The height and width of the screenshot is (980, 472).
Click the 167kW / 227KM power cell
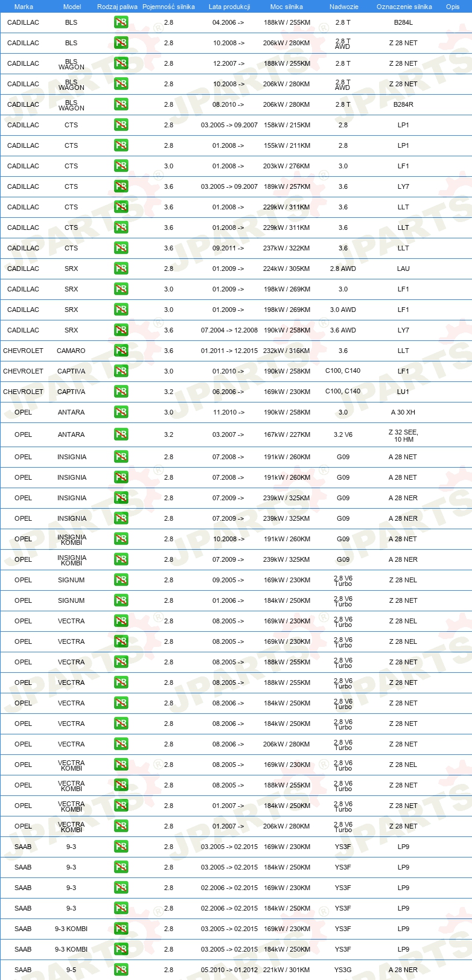click(287, 434)
